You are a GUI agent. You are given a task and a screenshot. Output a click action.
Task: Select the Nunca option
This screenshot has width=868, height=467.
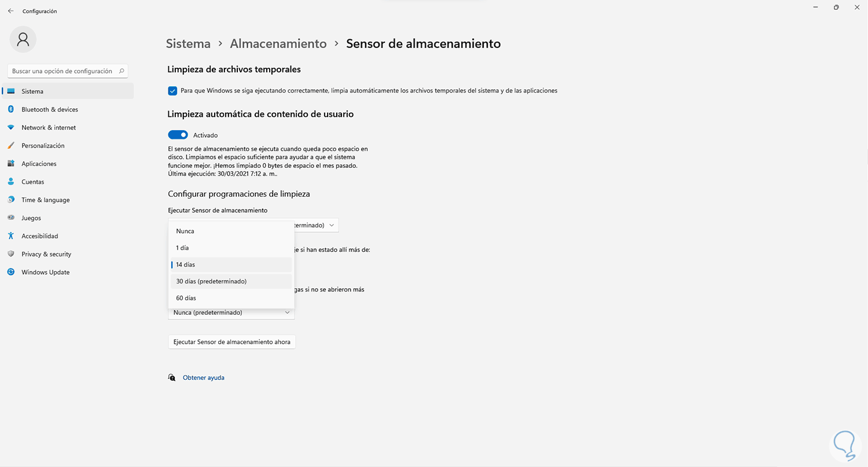(x=185, y=231)
